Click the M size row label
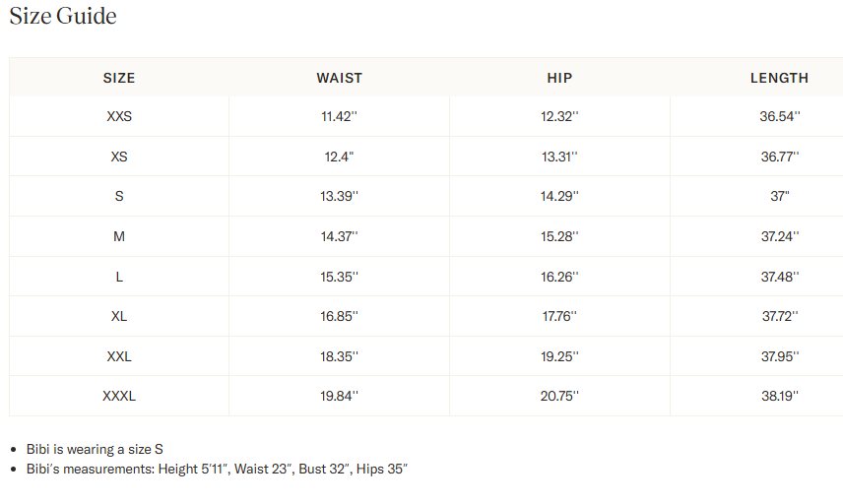This screenshot has width=843, height=504. click(x=119, y=236)
